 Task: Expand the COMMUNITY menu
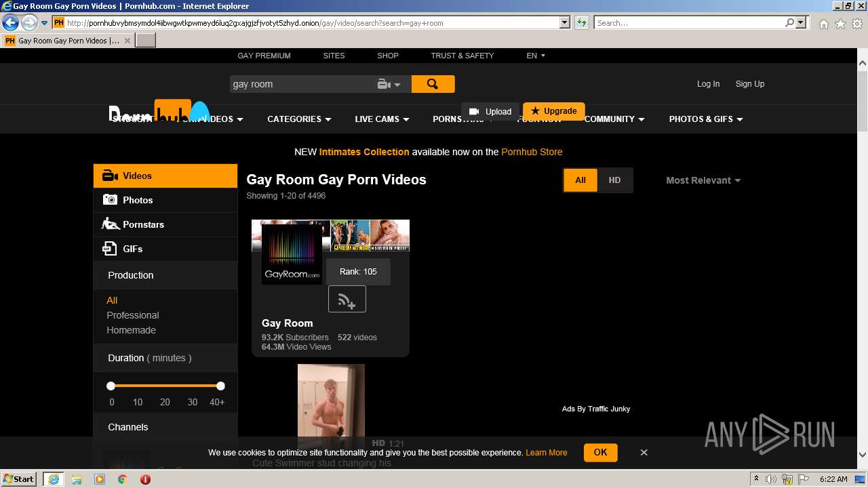(x=614, y=119)
